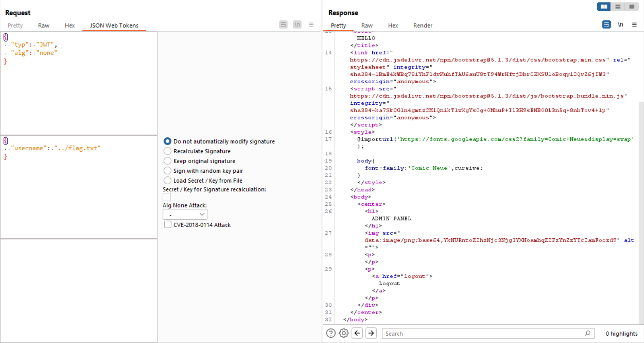Toggle show non-printable chars in Request panel
The height and width of the screenshot is (343, 644).
297,25
